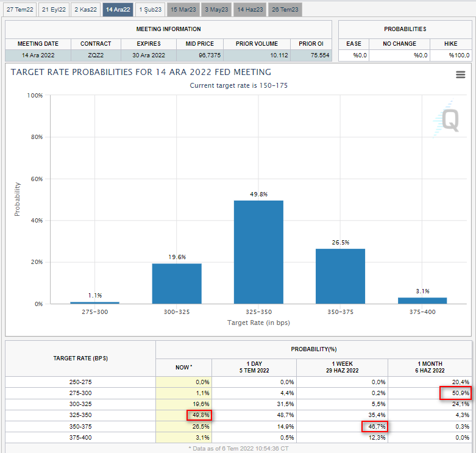
Task: Click the 275-300 chart bar
Action: click(94, 302)
